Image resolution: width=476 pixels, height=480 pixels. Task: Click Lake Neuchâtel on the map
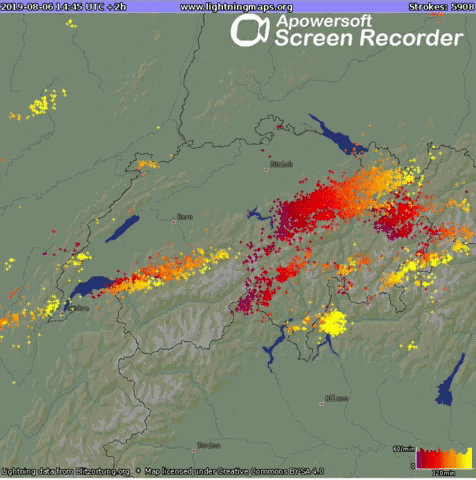click(x=123, y=229)
